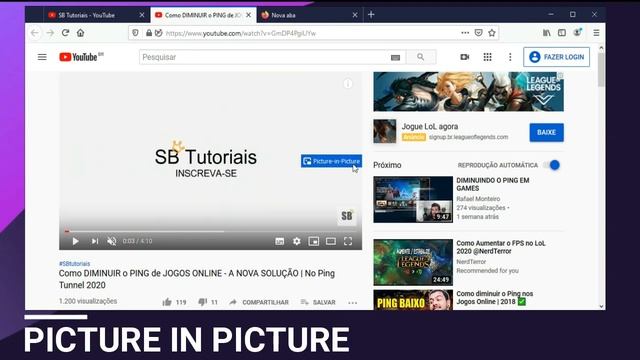Screen dimensions: 640x360
Task: Show video info card icon
Action: tap(348, 84)
